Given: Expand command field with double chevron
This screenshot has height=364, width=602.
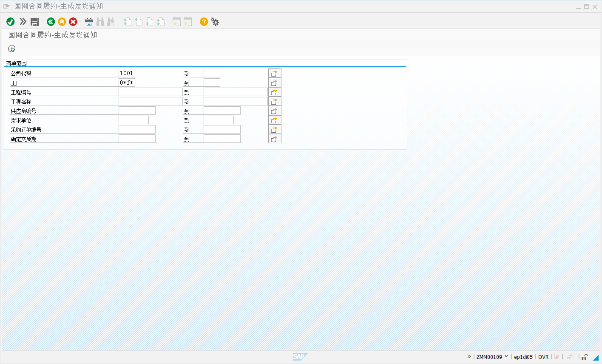Looking at the screenshot, I should [x=23, y=22].
